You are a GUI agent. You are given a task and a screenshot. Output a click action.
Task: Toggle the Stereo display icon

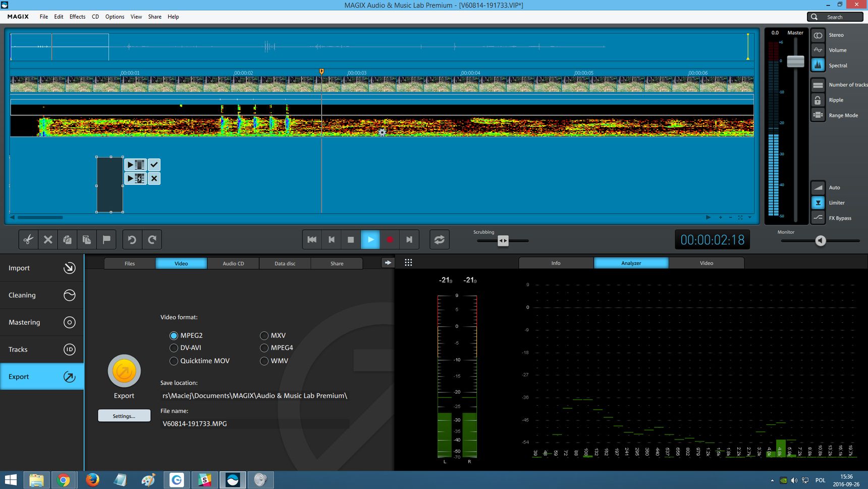818,35
